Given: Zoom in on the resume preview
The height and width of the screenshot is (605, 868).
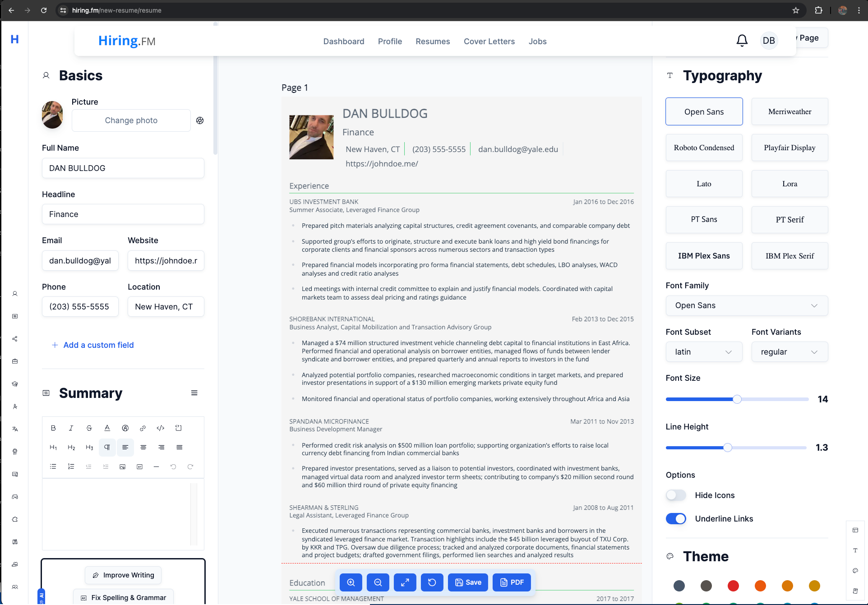Looking at the screenshot, I should [351, 582].
